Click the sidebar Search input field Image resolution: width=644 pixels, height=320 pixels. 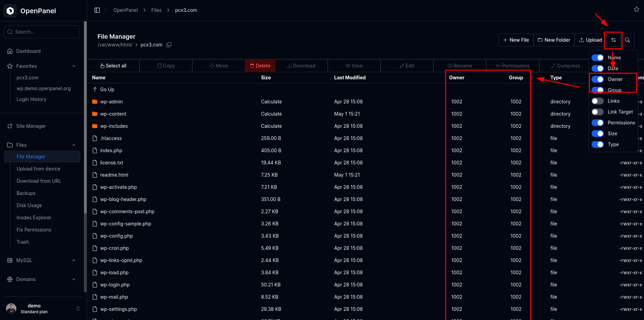click(42, 32)
